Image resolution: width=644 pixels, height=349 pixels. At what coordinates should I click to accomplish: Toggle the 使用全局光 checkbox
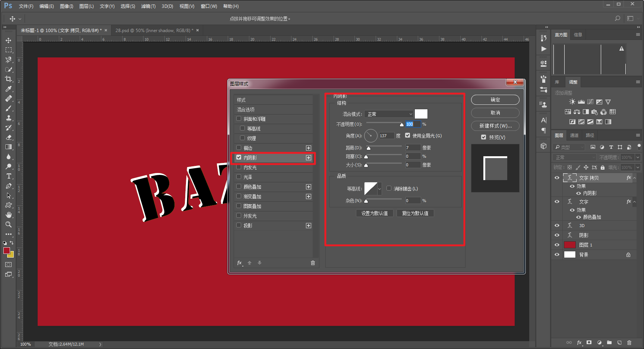click(408, 135)
